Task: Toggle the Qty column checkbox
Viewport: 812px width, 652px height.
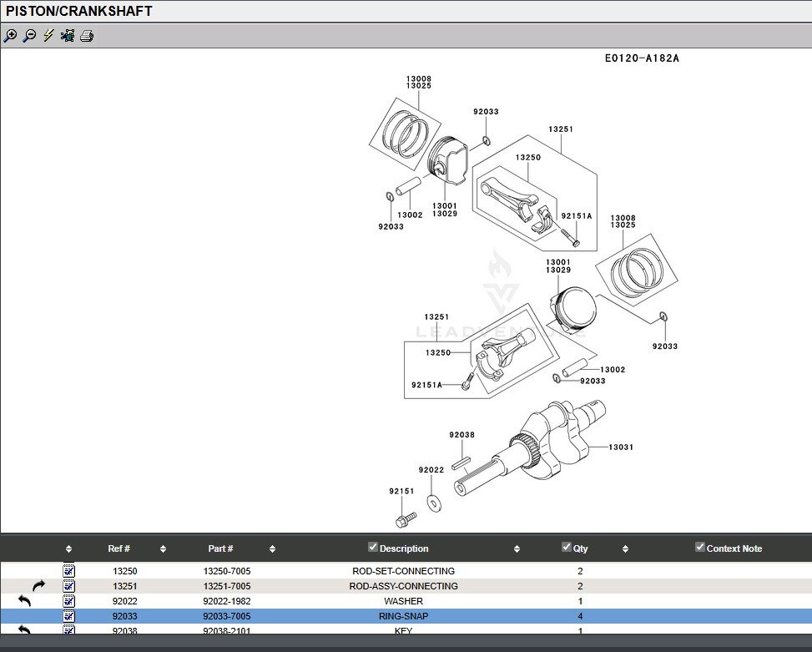Action: (567, 548)
